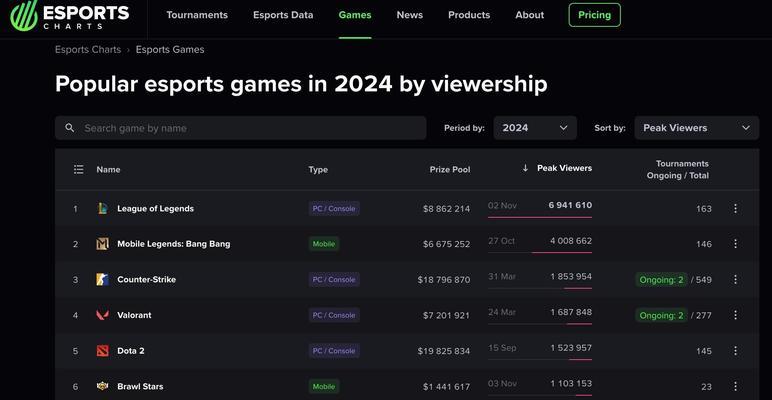Click the Mobile Legends: Bang Bang game icon
Viewport: 772px width, 400px height.
point(102,244)
